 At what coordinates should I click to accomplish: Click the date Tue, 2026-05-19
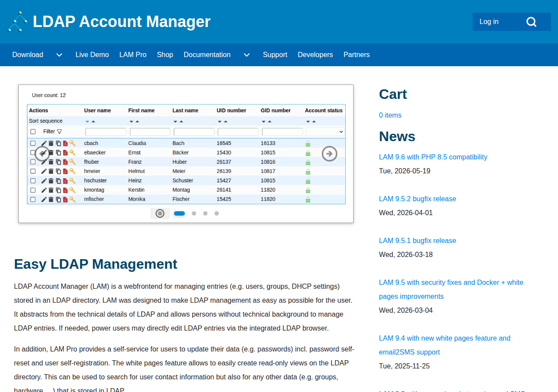click(x=405, y=171)
